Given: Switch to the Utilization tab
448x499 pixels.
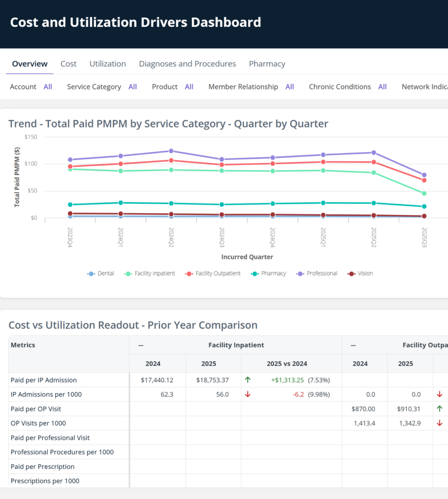Looking at the screenshot, I should pyautogui.click(x=108, y=64).
